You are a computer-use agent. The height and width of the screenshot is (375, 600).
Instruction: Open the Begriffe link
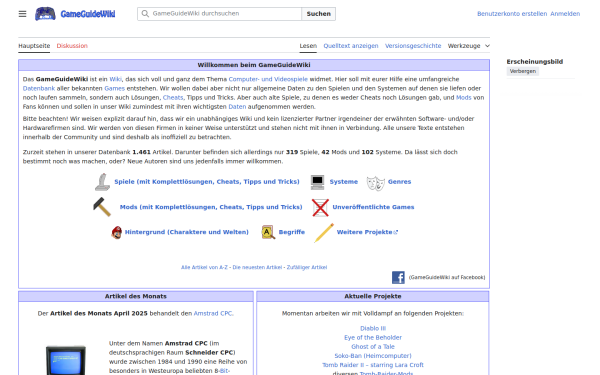292,232
